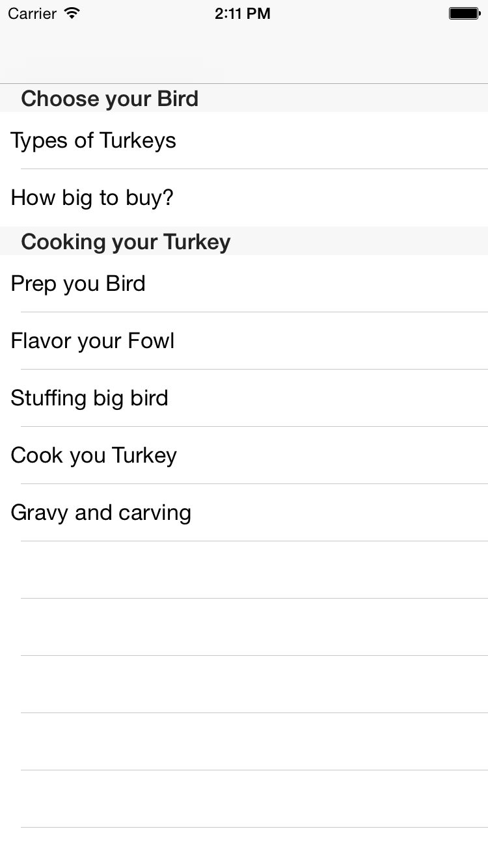The height and width of the screenshot is (868, 488).
Task: Tap third empty row below Gravy and carving
Action: tap(244, 685)
